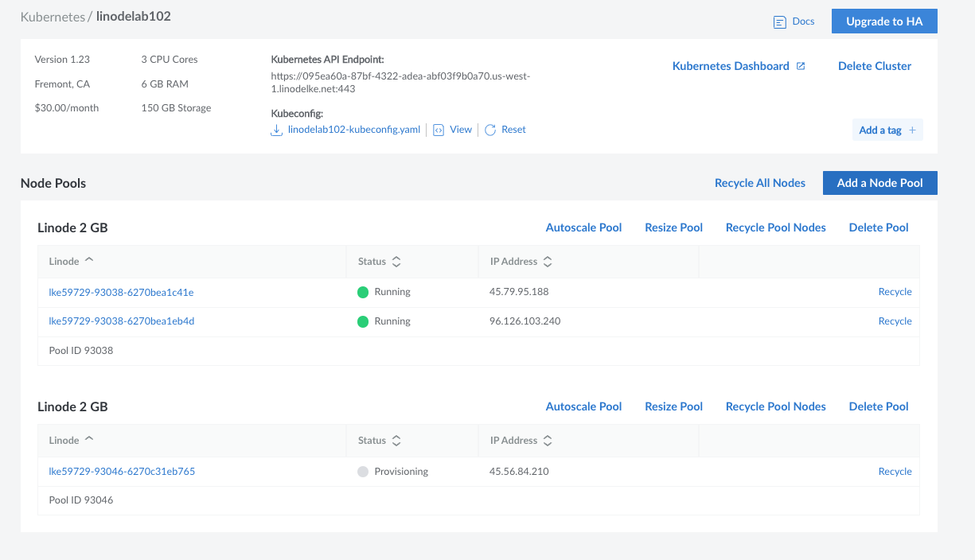Image resolution: width=975 pixels, height=560 pixels.
Task: Sort second pool by Status column arrows
Action: coord(396,441)
